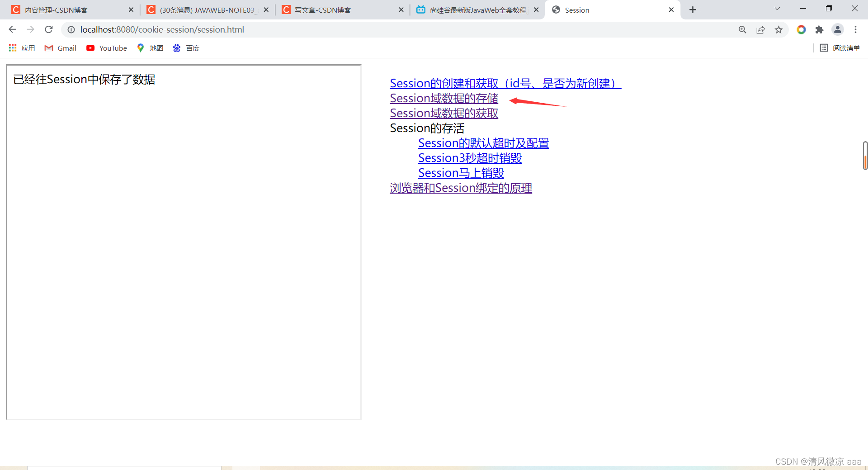Click the text 已经往Session中保存了数据 in the iframe
868x470 pixels.
[x=84, y=80]
